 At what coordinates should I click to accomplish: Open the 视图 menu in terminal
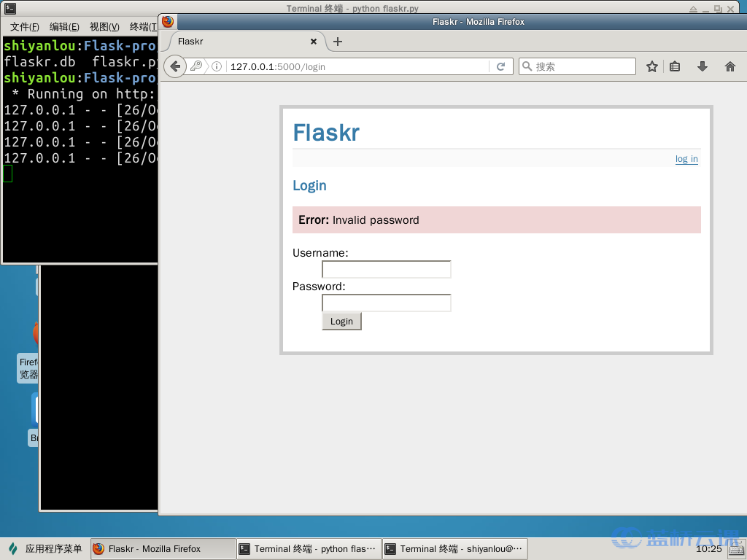click(x=104, y=27)
